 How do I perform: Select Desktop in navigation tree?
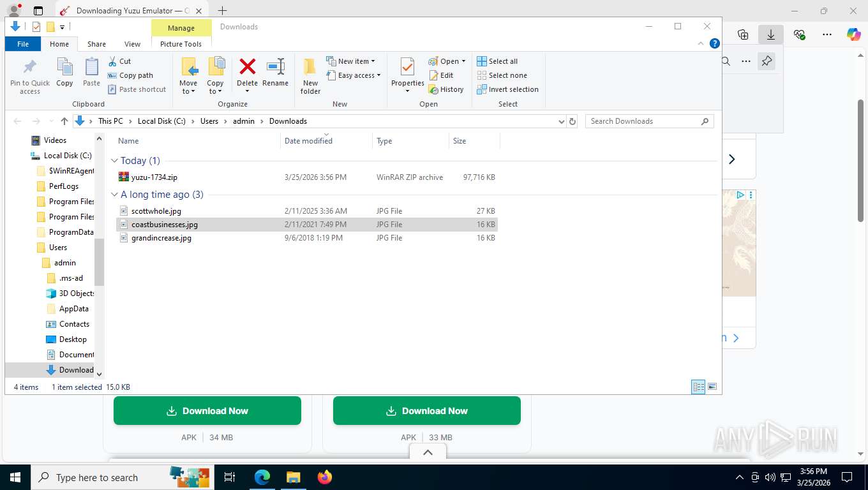[73, 339]
